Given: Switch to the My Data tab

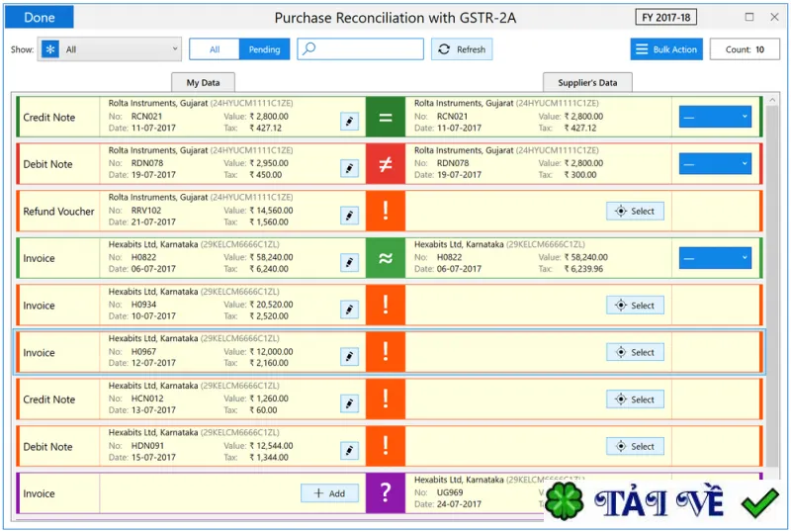Looking at the screenshot, I should click(x=203, y=82).
